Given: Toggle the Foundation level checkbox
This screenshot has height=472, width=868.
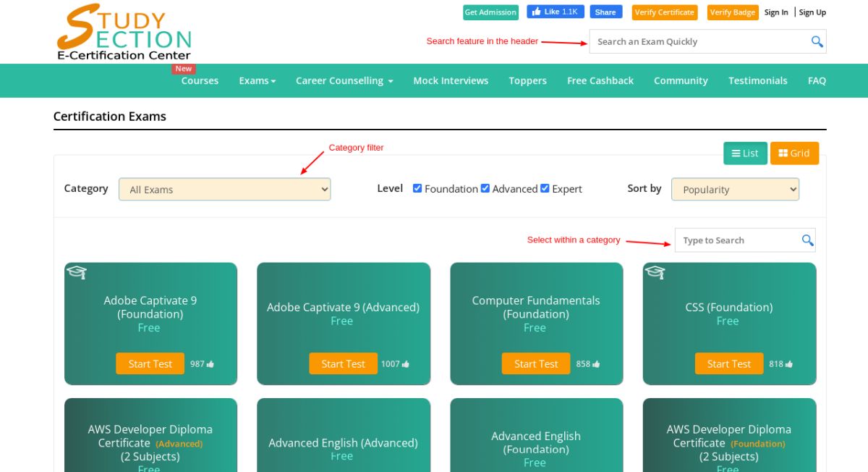Looking at the screenshot, I should (x=417, y=188).
